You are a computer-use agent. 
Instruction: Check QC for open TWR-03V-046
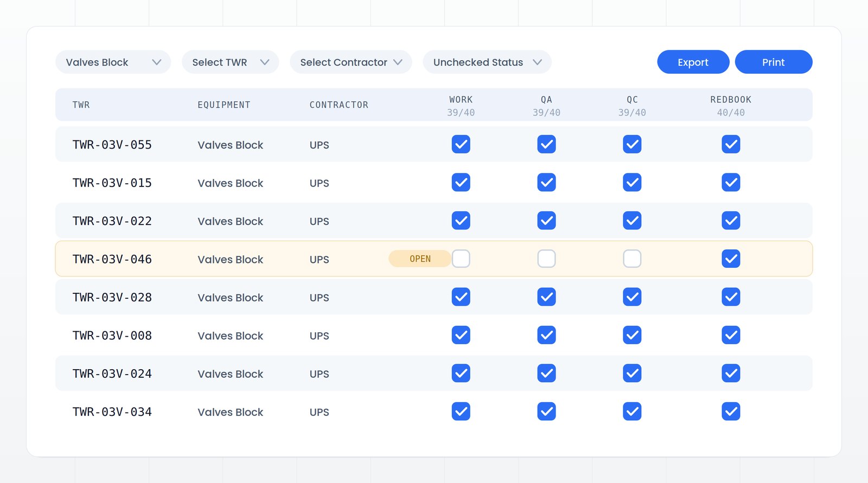click(632, 259)
